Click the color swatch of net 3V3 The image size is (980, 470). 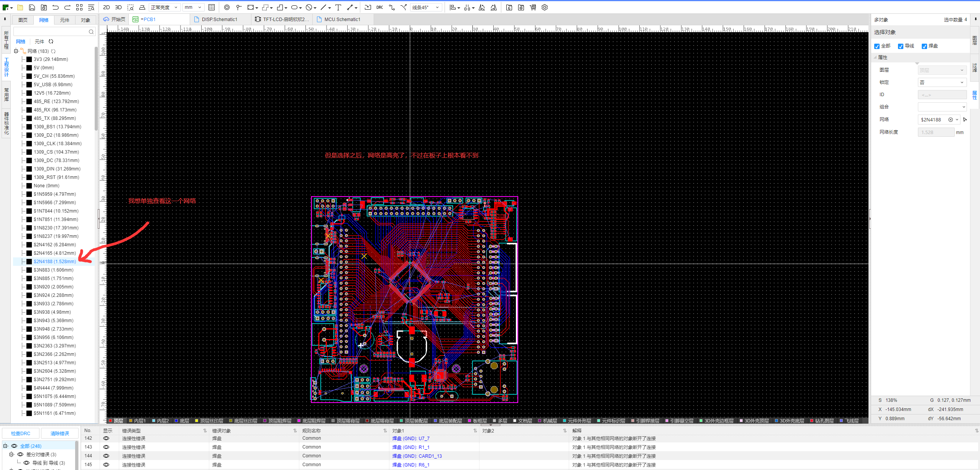point(29,59)
